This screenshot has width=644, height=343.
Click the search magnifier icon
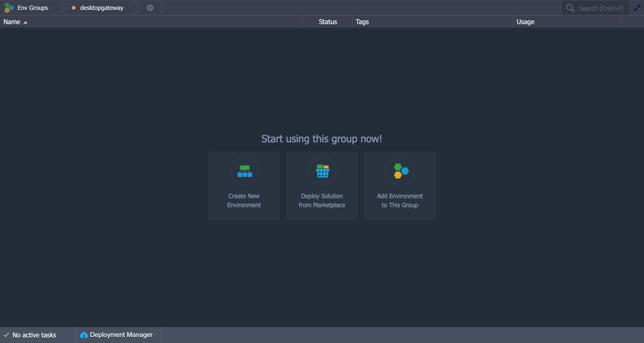[x=570, y=8]
